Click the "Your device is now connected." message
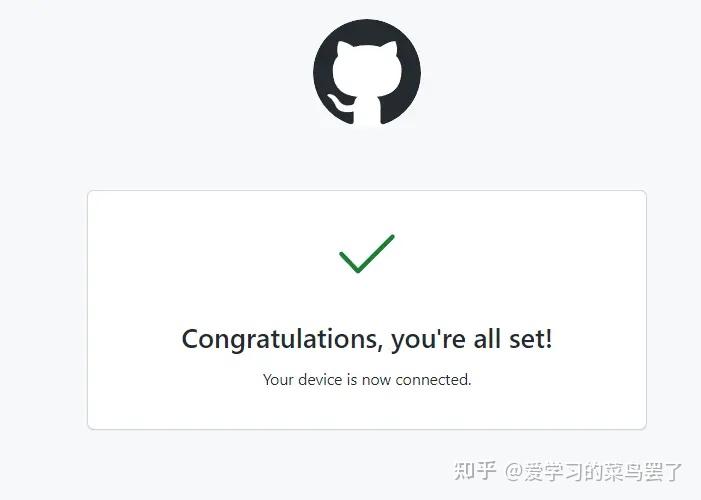The height and width of the screenshot is (500, 701). (367, 380)
